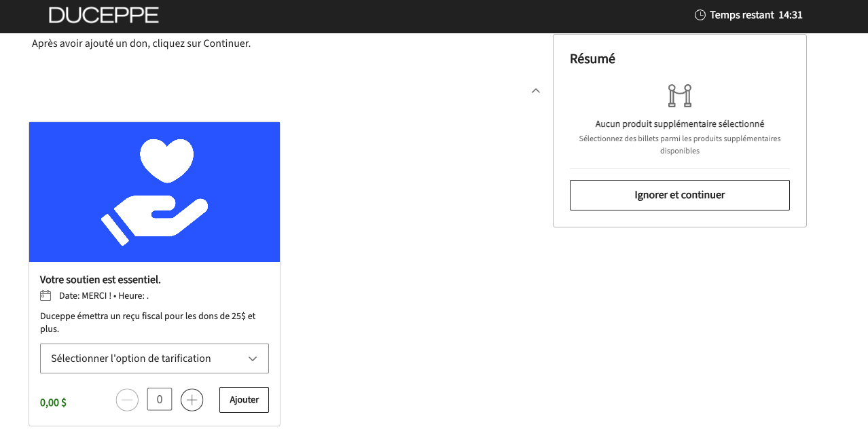Increase donation quantity with plus button
This screenshot has height=442, width=868.
coord(192,400)
